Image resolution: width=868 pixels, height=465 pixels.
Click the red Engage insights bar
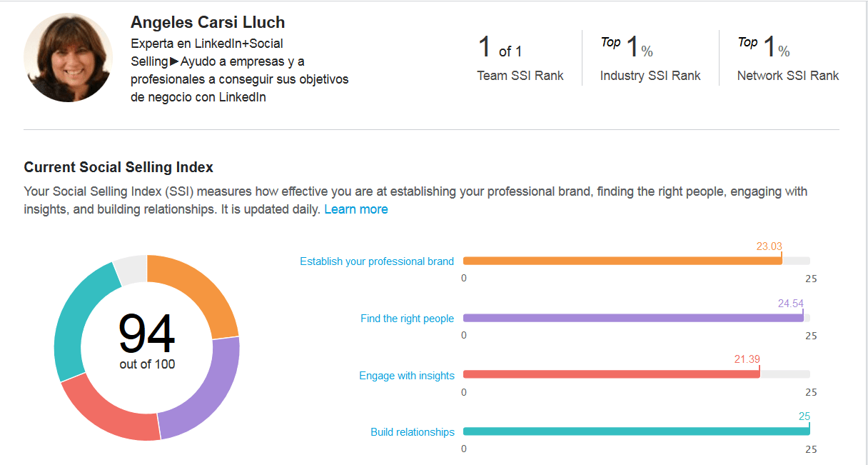tap(611, 374)
